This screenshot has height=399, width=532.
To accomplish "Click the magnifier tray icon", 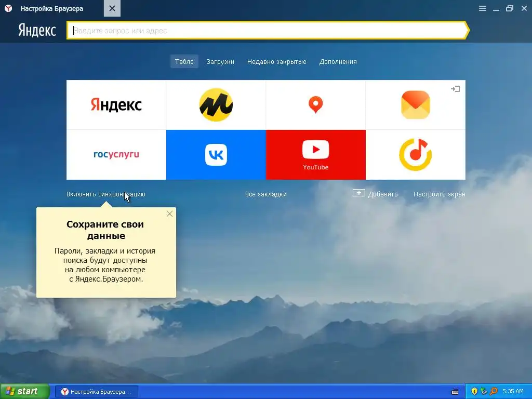I will (494, 391).
